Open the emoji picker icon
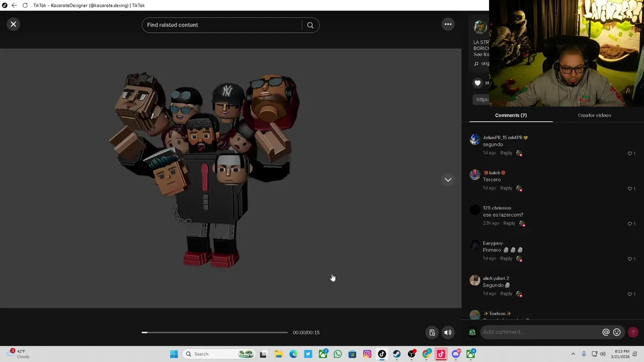644x362 pixels. (x=617, y=332)
